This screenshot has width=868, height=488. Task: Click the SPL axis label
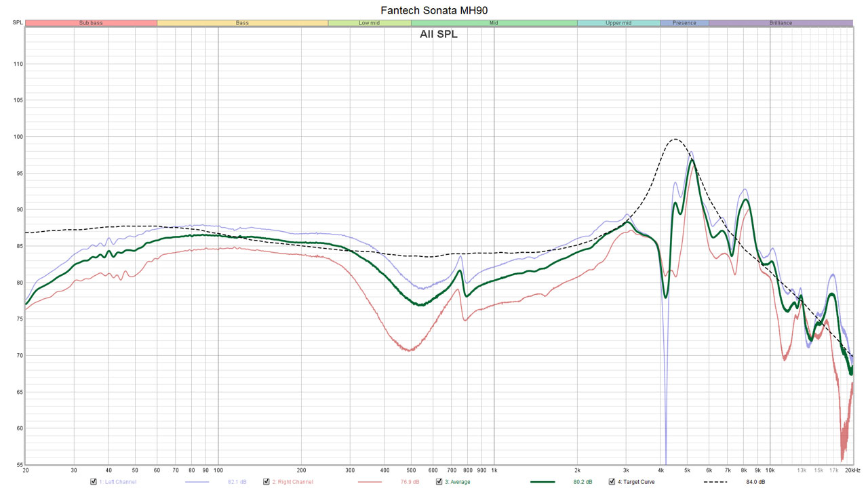(18, 23)
